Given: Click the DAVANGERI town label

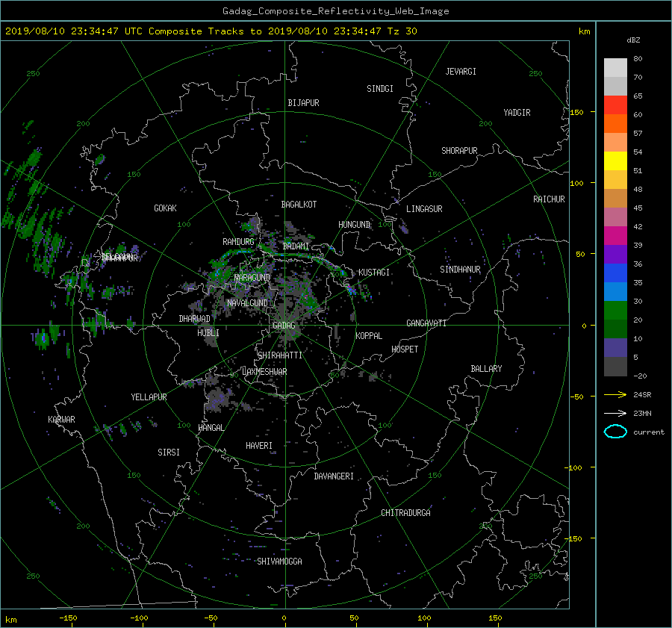Looking at the screenshot, I should click(x=334, y=476).
